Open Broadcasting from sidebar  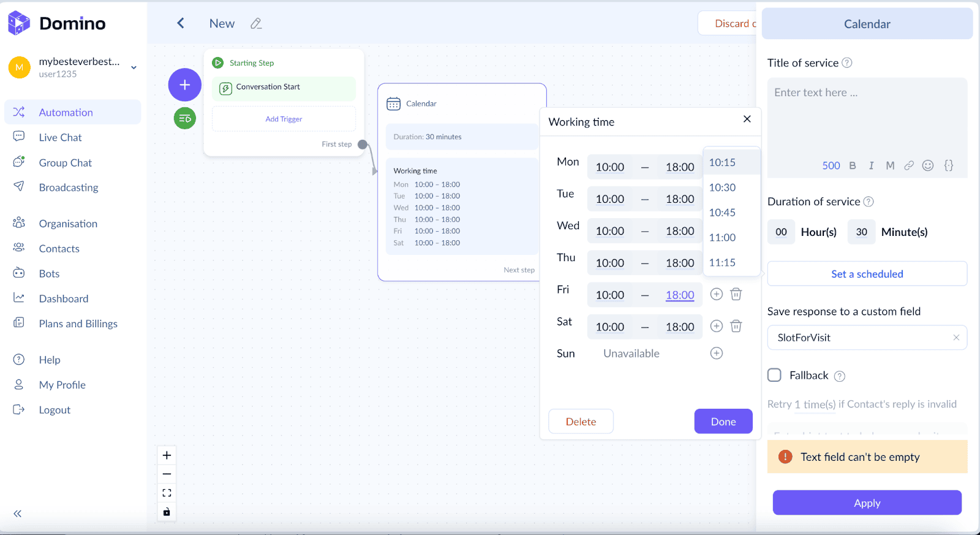[68, 188]
